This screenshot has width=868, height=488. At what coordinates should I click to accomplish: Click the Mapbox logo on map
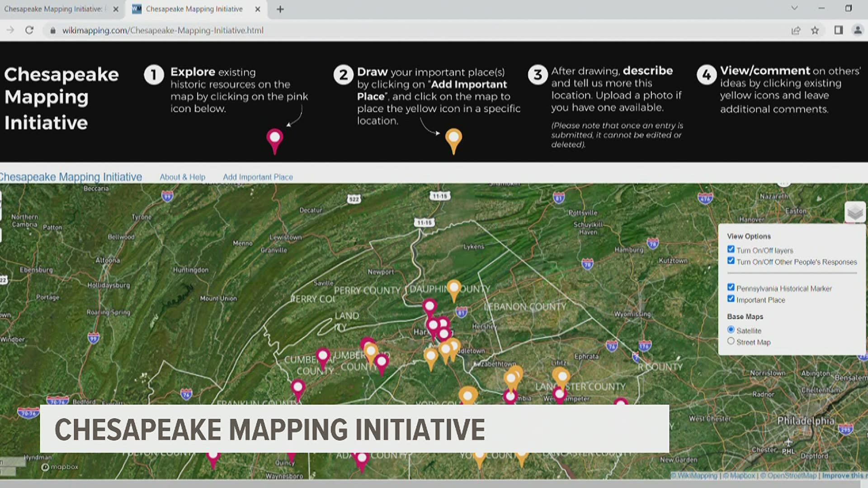60,467
